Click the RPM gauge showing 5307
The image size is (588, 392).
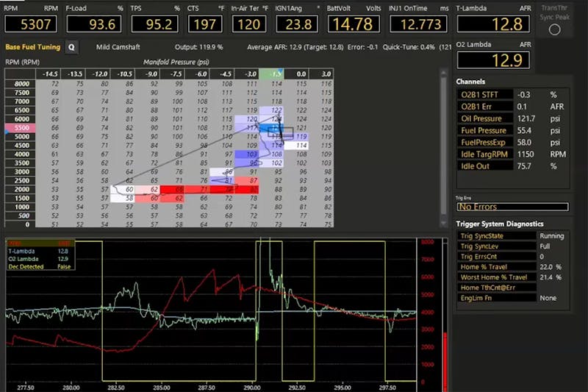(30, 24)
